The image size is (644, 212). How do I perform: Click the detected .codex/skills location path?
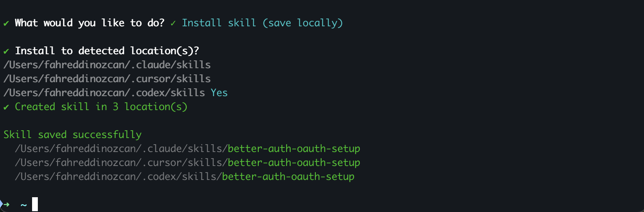[104, 93]
